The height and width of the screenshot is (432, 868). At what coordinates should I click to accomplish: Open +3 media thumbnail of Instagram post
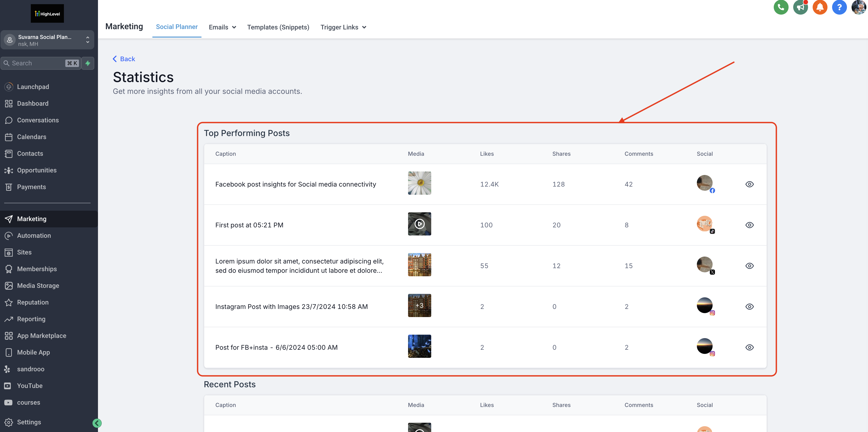pos(419,305)
